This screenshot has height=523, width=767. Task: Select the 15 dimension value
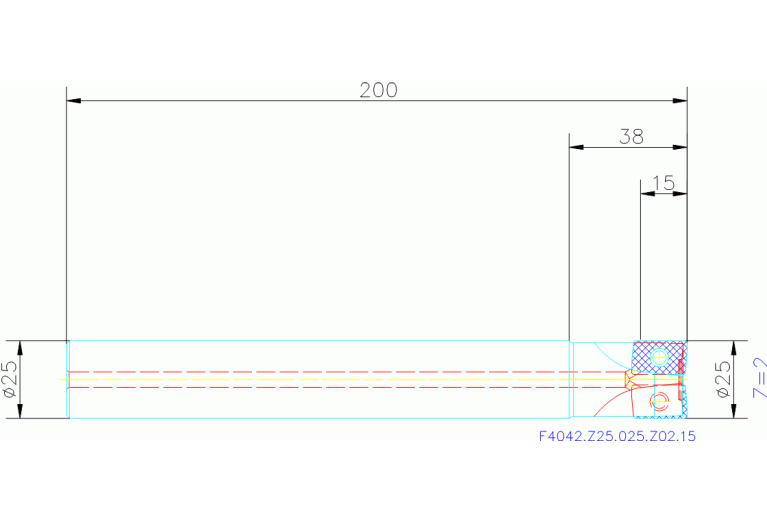(662, 183)
